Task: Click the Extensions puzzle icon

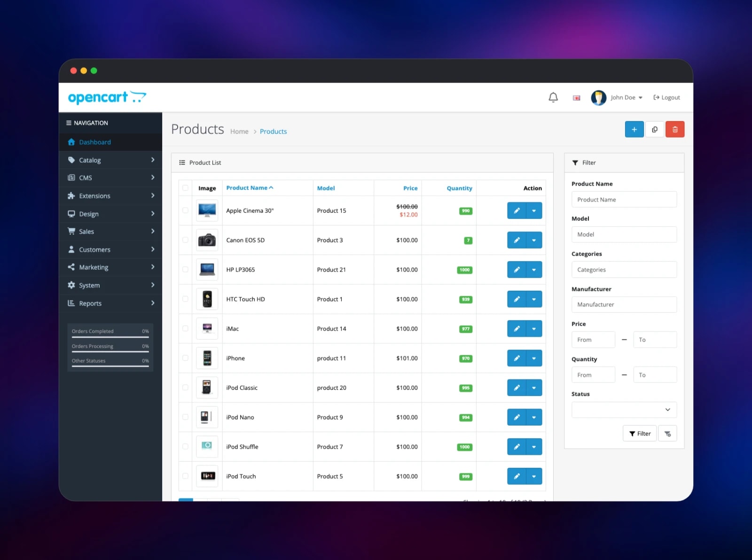Action: coord(71,195)
